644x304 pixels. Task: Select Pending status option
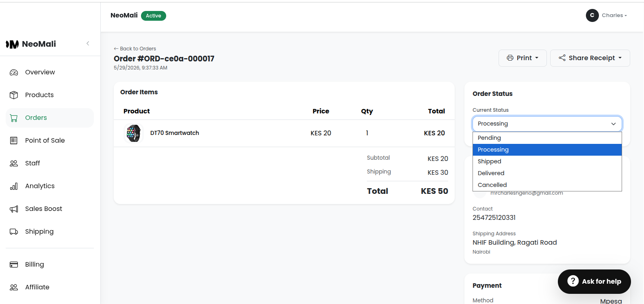[x=547, y=138]
